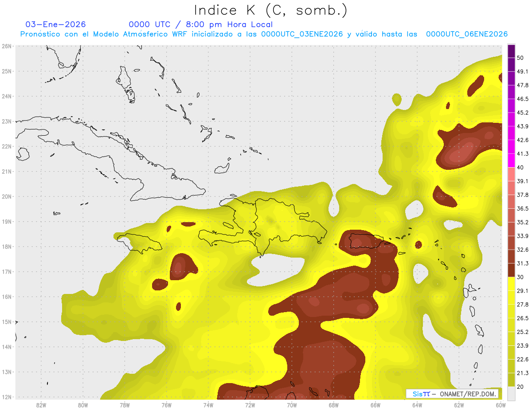
Task: Click the colorbar value '35.2'
Action: click(x=522, y=222)
